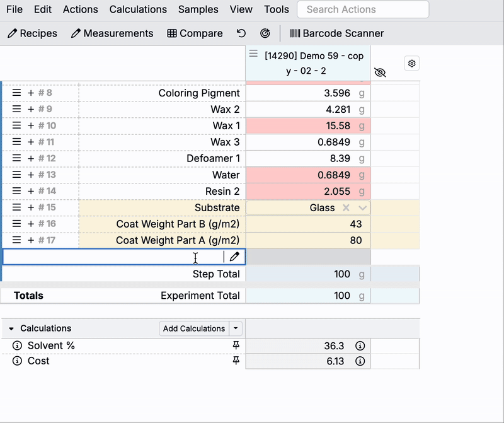504x423 pixels.
Task: Open the Add Calculations dropdown arrow
Action: pos(236,328)
